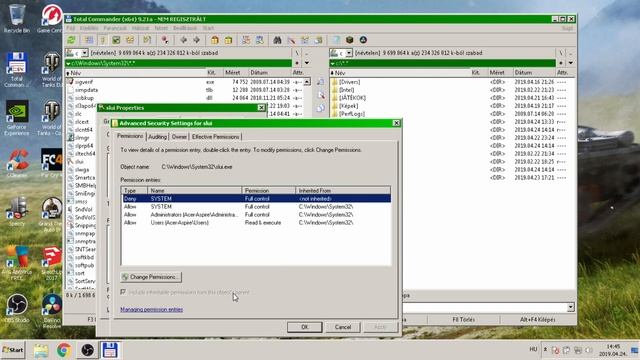The height and width of the screenshot is (360, 640).
Task: Sort right panel by Név column
Action: (x=400, y=73)
